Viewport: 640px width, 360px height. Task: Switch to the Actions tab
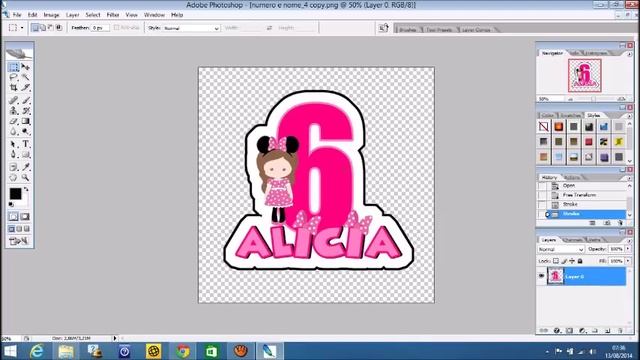coord(572,178)
